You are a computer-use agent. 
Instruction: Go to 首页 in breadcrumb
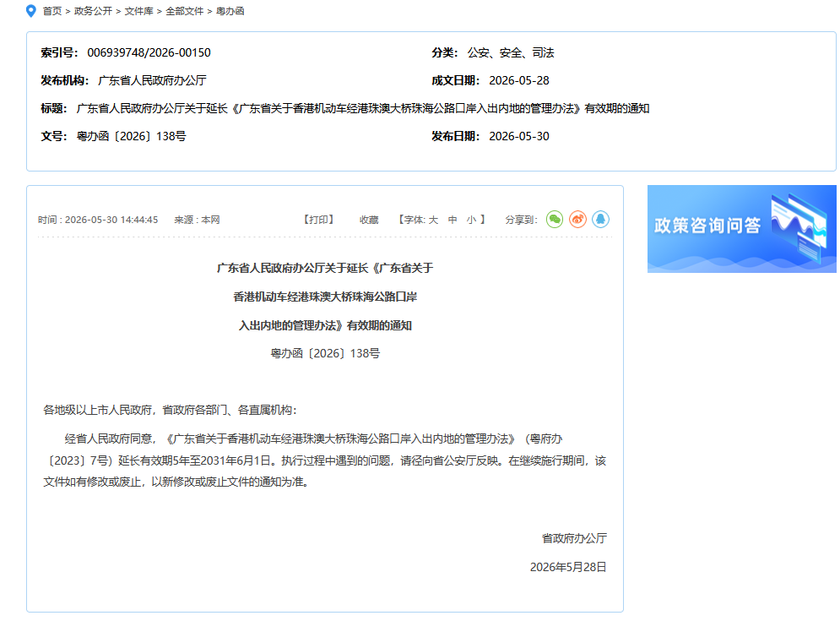(52, 11)
